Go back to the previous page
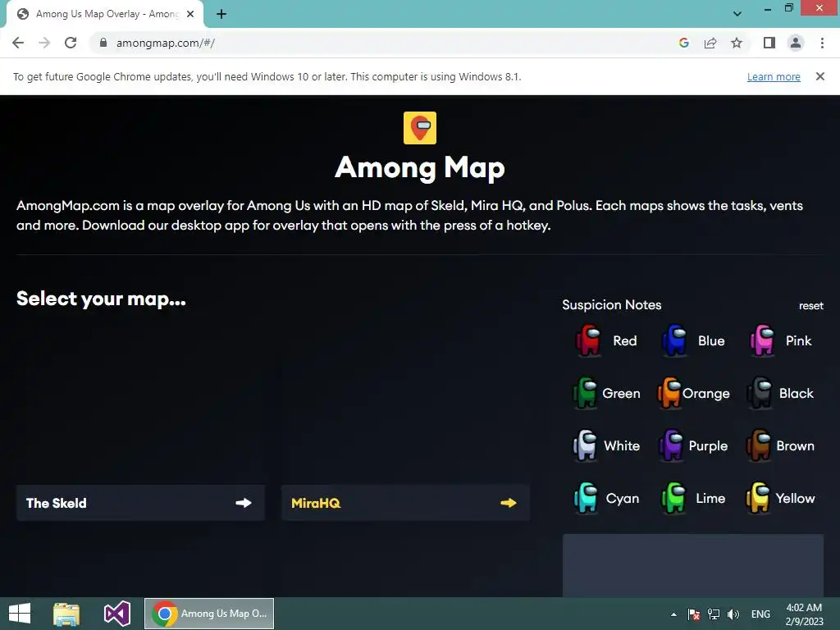 (18, 43)
